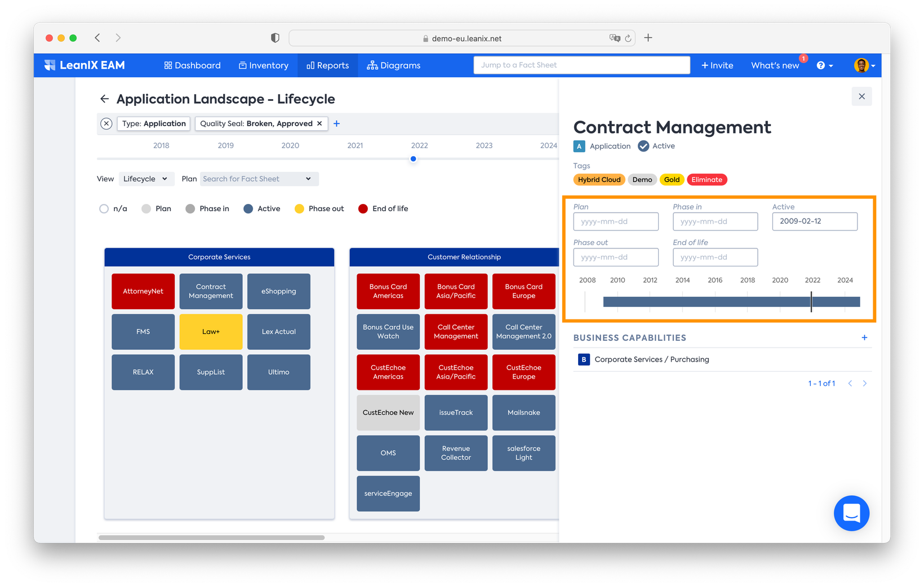Select the AttorneyNet application tile
Viewport: 924px width, 587px height.
pos(143,291)
